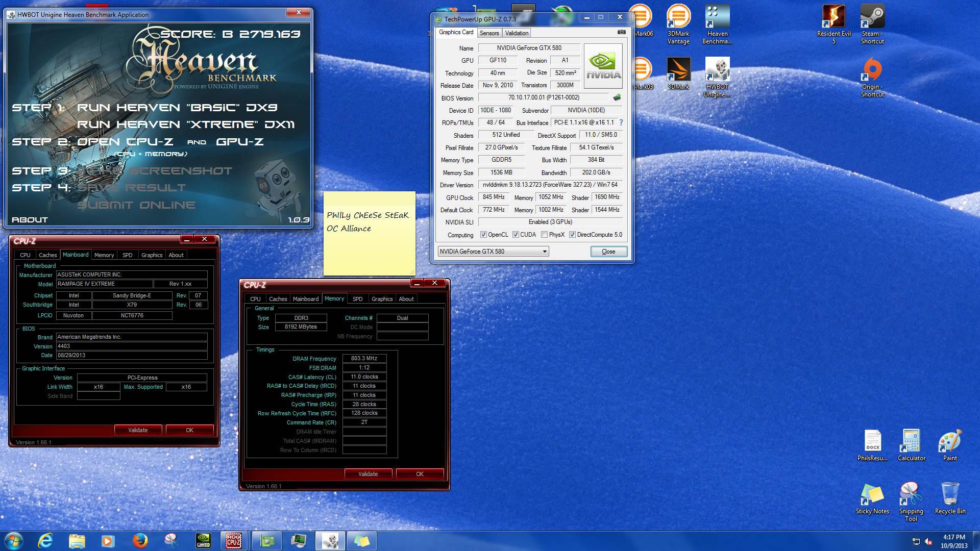Switch to GPU-Z via its taskbar icon
Viewport: 980px width, 551px height.
click(x=267, y=540)
